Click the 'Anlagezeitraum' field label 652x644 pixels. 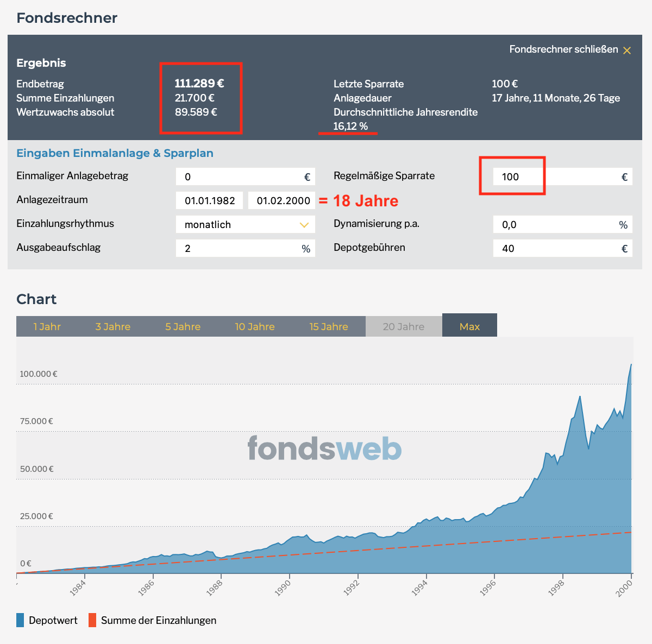click(52, 200)
